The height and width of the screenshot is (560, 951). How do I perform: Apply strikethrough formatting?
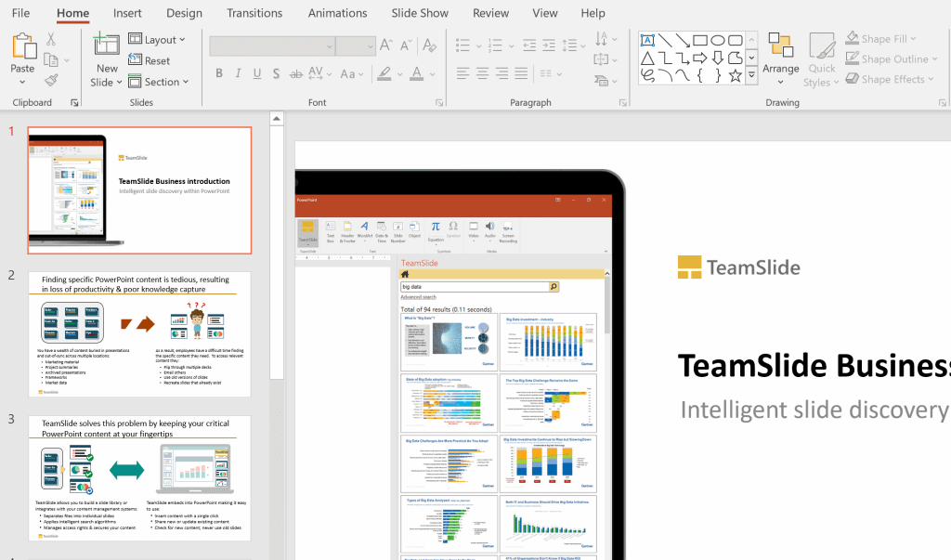point(278,72)
